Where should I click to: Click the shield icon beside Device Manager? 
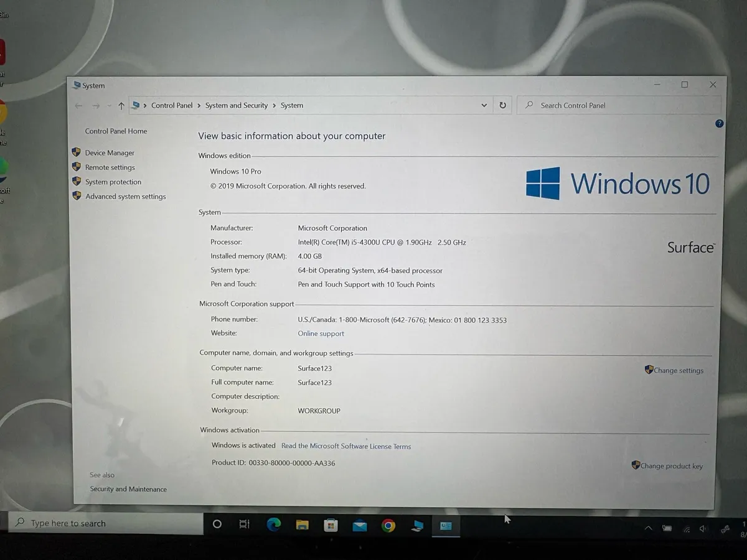click(x=77, y=152)
